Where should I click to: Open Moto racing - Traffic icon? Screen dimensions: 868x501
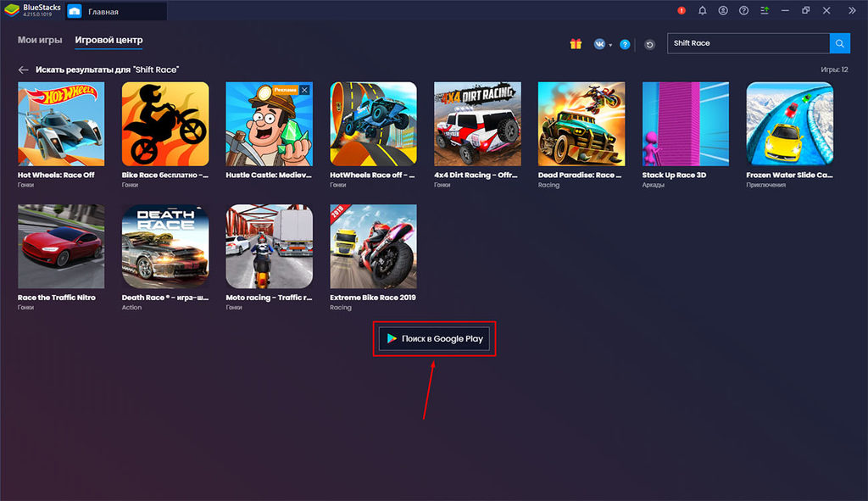(269, 247)
